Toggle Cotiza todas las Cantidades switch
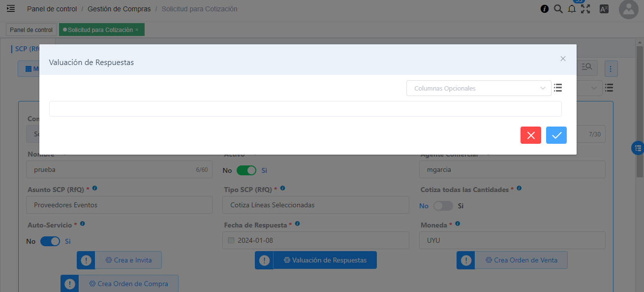 point(443,206)
